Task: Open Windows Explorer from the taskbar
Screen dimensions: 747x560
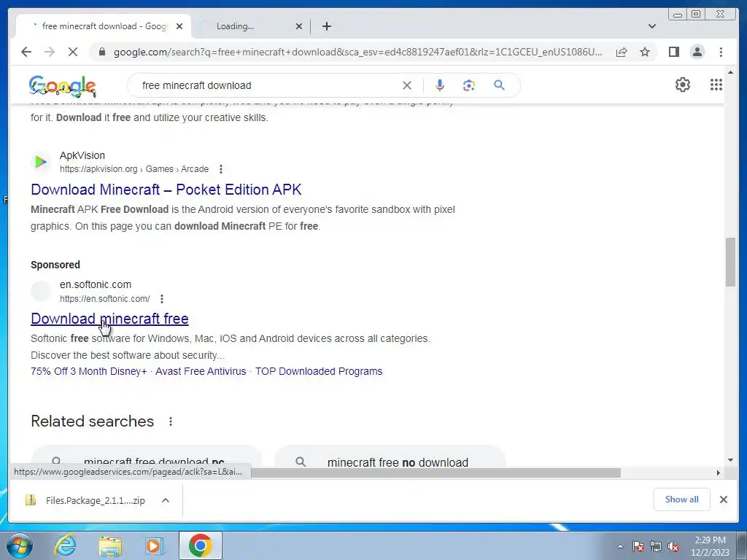Action: click(110, 545)
